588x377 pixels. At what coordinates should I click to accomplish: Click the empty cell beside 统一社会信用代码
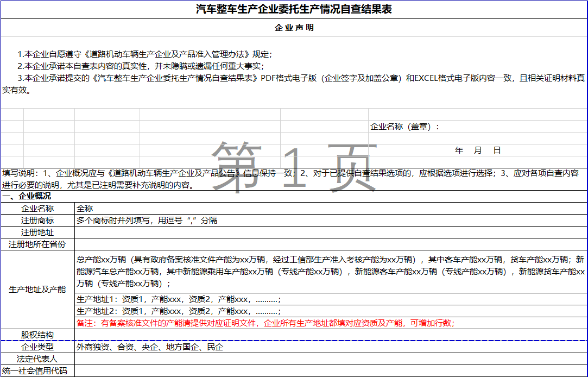(x=330, y=371)
